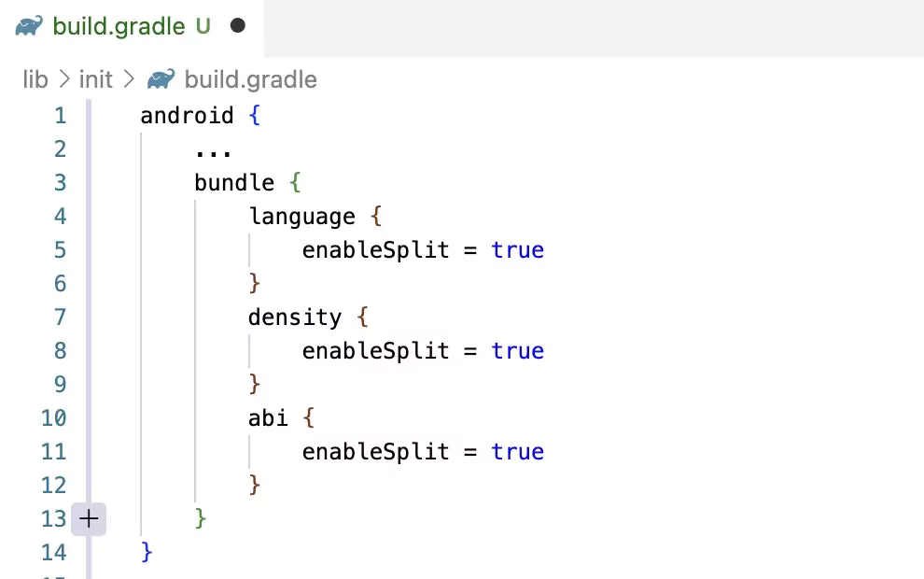Click line number 8 in the gutter
This screenshot has height=579, width=924.
[x=60, y=351]
